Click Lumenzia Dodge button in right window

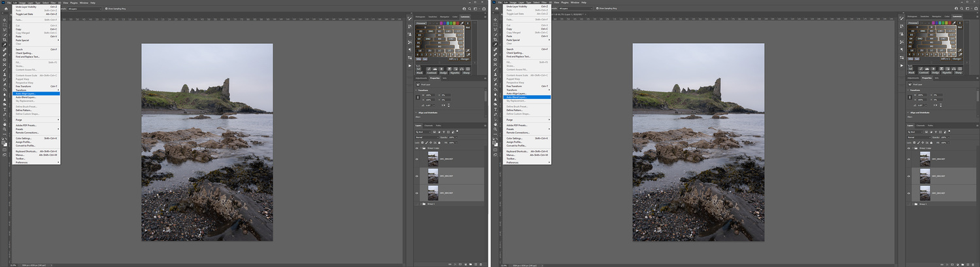pos(934,73)
